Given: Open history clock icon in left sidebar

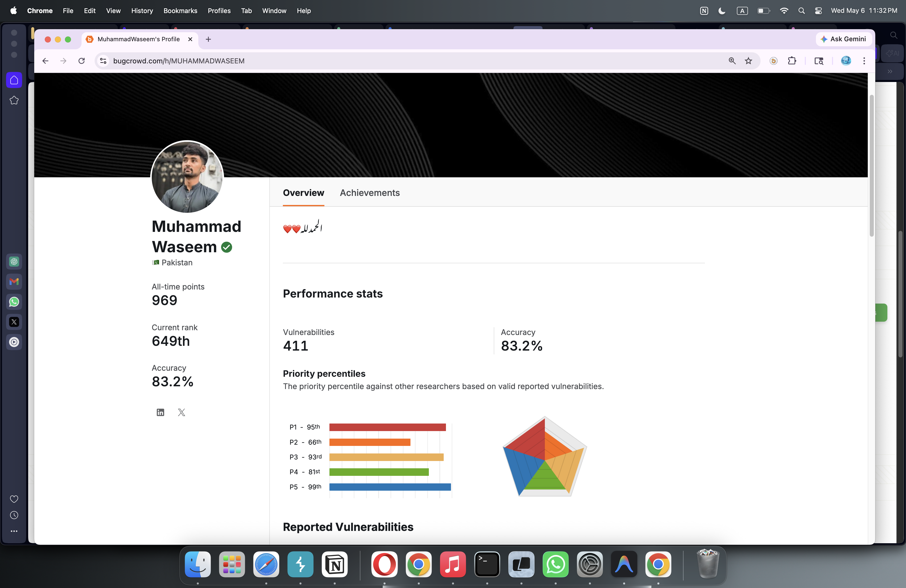Looking at the screenshot, I should pyautogui.click(x=14, y=515).
